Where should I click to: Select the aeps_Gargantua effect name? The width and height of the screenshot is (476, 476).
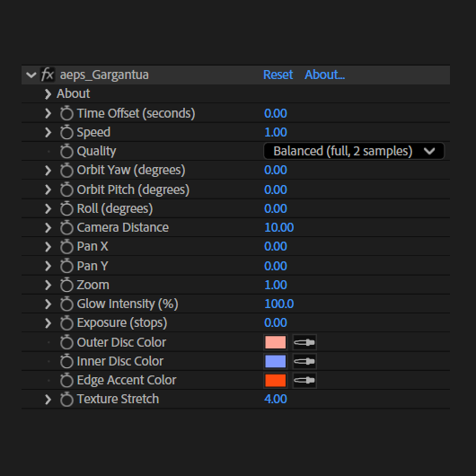(x=104, y=75)
